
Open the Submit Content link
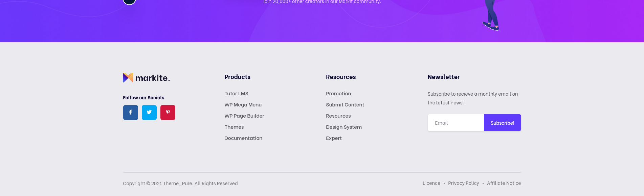pos(345,105)
